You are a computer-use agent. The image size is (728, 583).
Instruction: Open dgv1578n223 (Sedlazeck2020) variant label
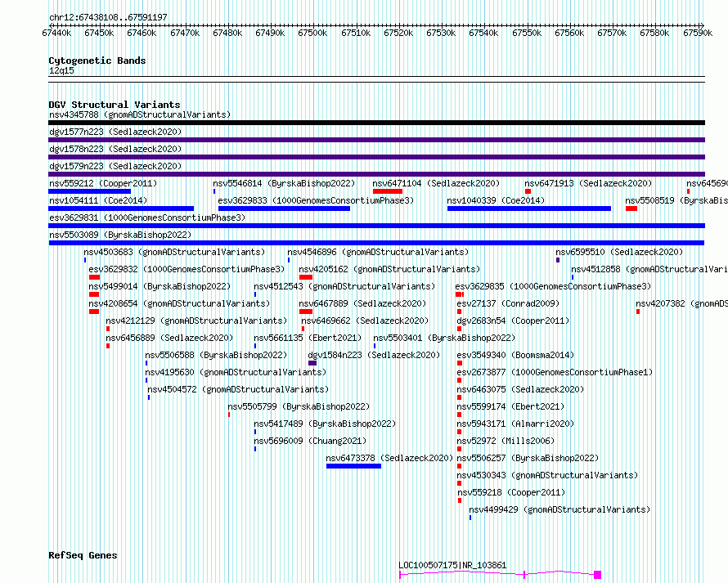115,149
